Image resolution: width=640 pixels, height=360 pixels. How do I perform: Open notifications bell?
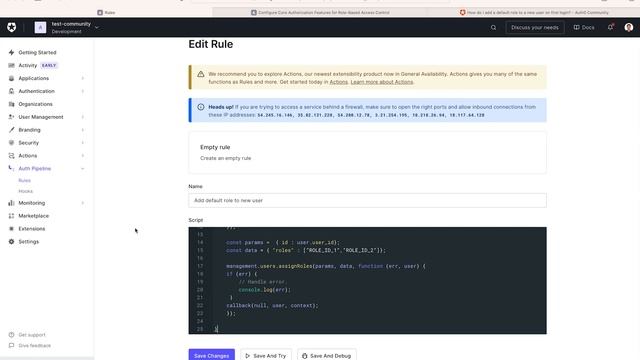pyautogui.click(x=610, y=27)
